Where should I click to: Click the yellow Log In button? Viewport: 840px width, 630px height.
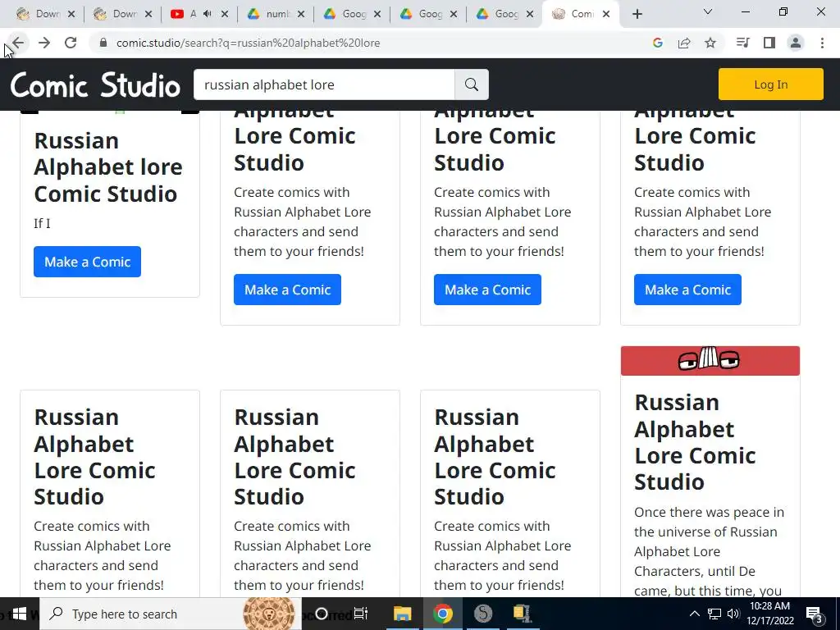pos(771,84)
